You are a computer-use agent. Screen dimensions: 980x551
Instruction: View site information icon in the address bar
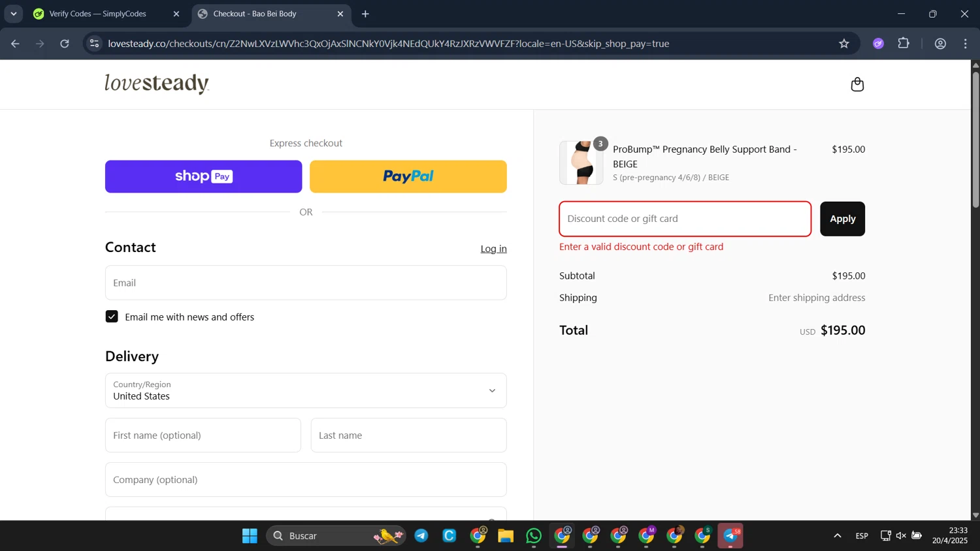coord(95,44)
